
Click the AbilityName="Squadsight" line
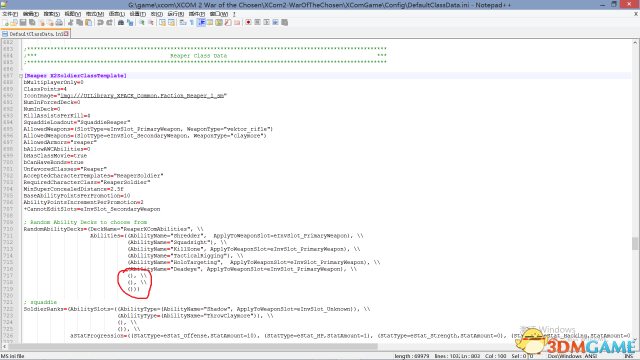tap(177, 242)
